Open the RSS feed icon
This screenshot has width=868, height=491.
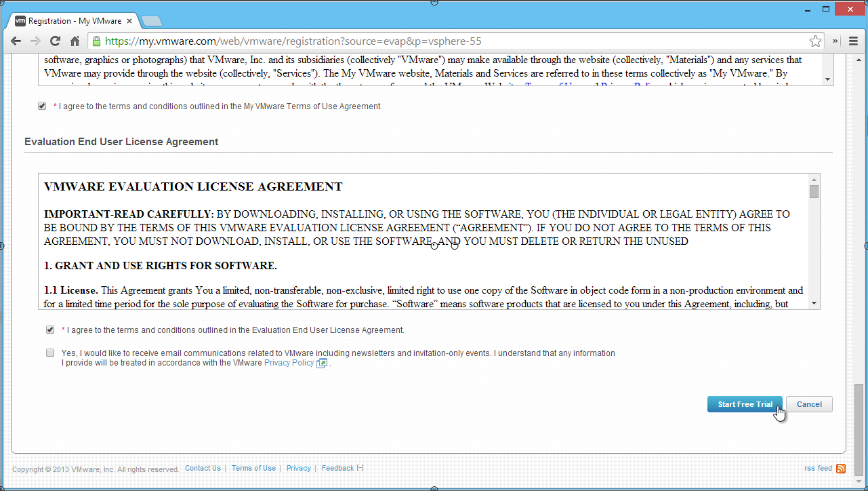841,469
